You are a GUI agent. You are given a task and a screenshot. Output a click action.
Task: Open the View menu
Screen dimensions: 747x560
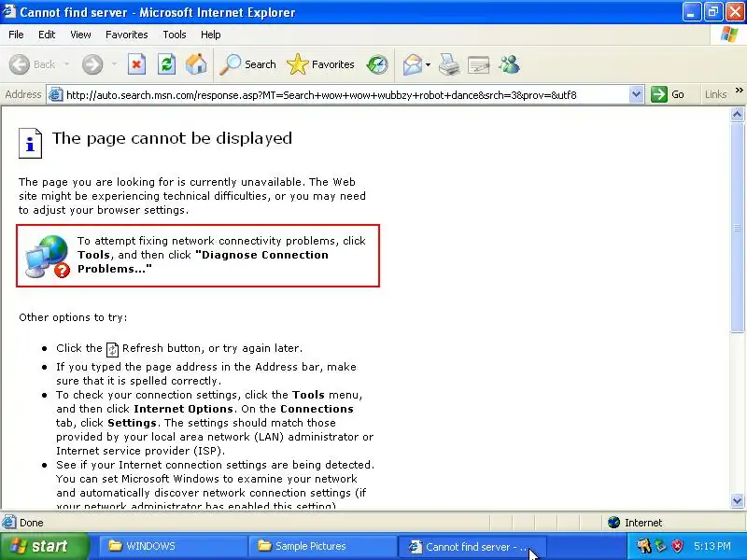click(x=80, y=35)
